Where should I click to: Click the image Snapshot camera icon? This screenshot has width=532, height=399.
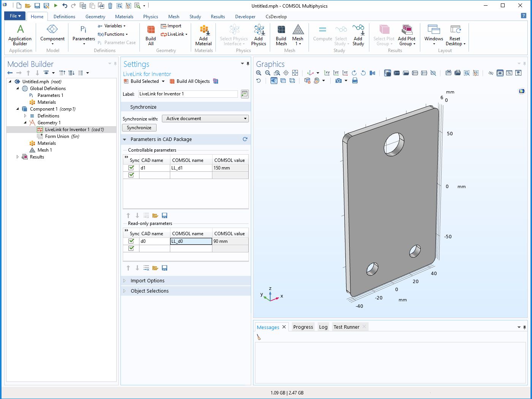338,81
